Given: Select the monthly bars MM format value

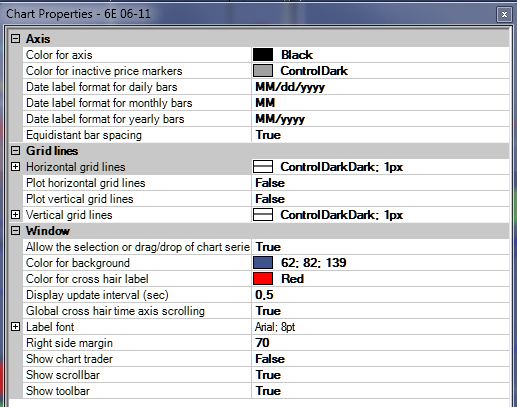Looking at the screenshot, I should (x=265, y=103).
